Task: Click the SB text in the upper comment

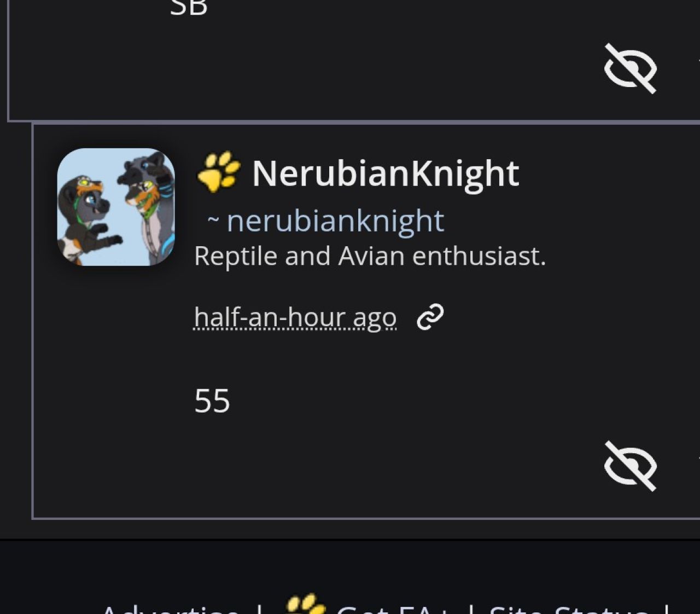Action: [x=189, y=8]
